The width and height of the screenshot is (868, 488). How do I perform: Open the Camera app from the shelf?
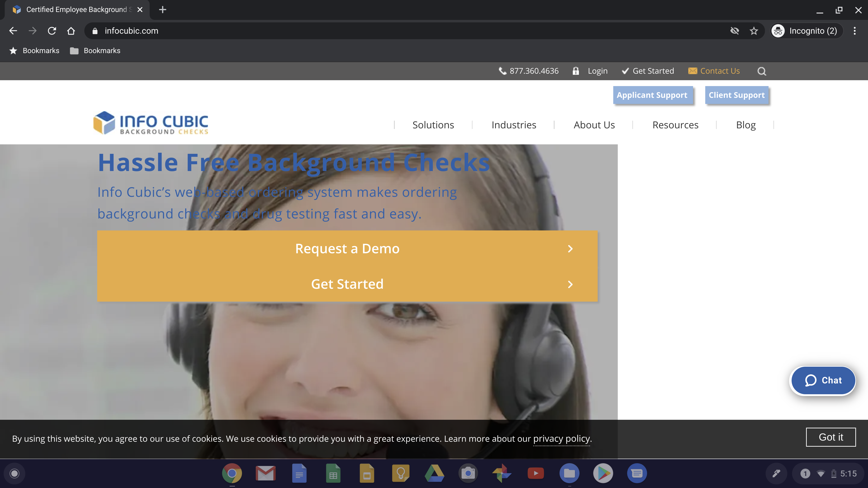click(468, 474)
